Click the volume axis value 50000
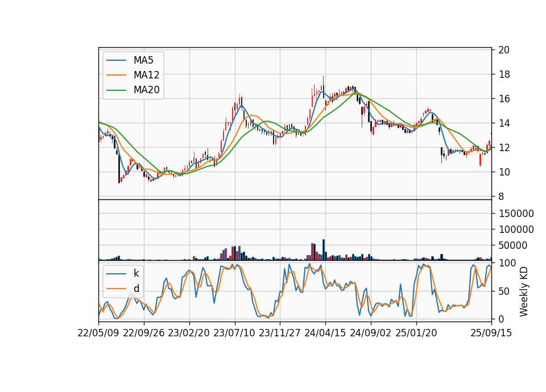Screen dimensions: 546x392 pyautogui.click(x=513, y=245)
